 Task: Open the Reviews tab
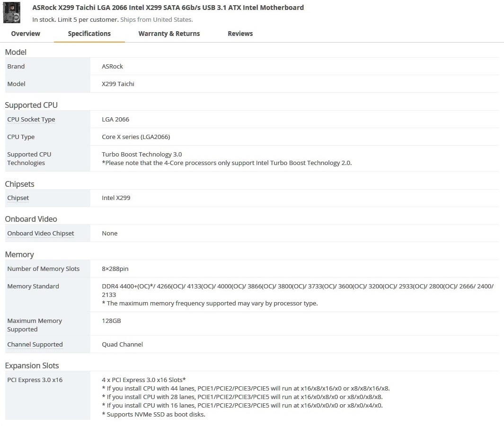coord(240,34)
